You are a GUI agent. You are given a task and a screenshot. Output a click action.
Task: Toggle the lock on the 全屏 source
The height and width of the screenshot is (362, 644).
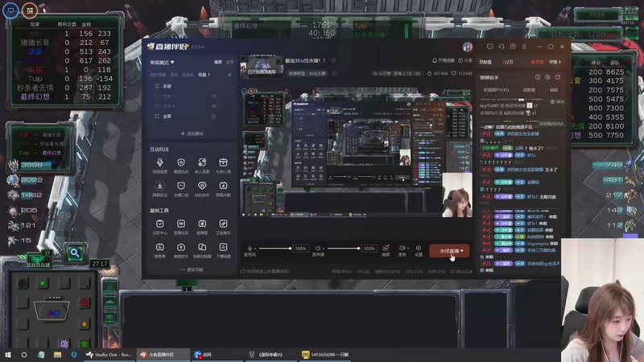(x=213, y=116)
